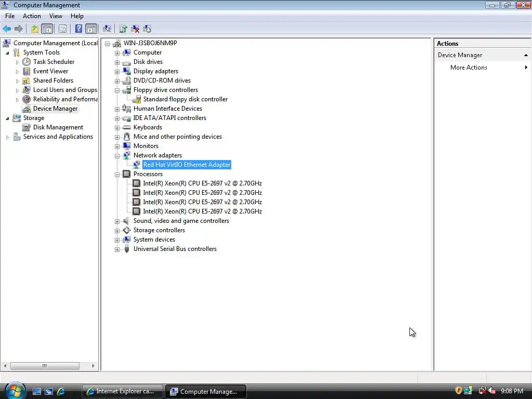Click the left pane horizontal scrollbar thumb
This screenshot has height=399, width=532.
point(45,366)
